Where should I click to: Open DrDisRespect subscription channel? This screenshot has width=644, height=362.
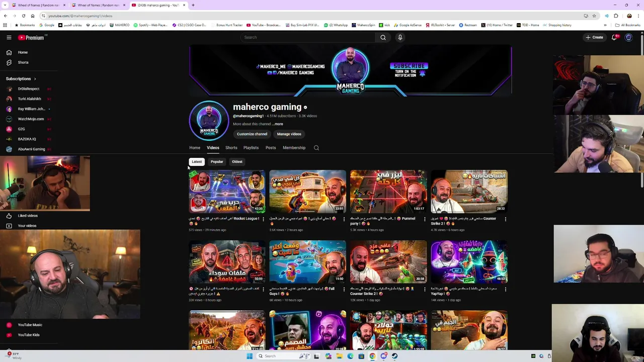click(28, 89)
